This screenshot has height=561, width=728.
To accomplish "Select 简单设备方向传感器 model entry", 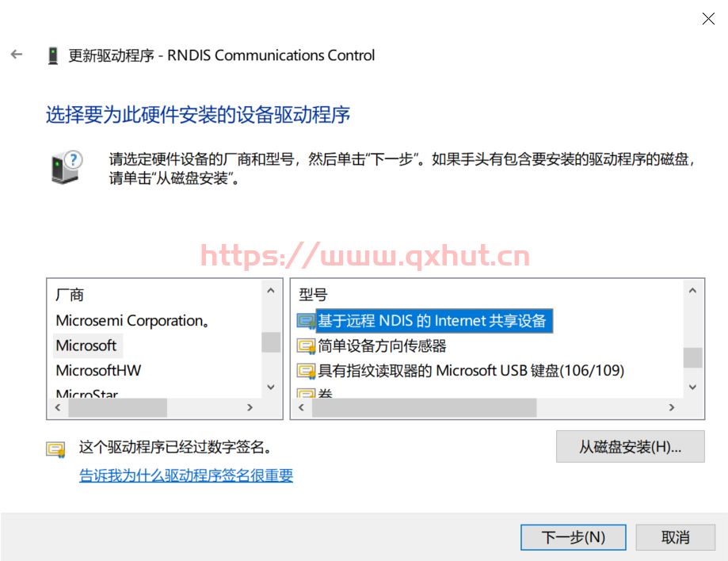I will (382, 346).
